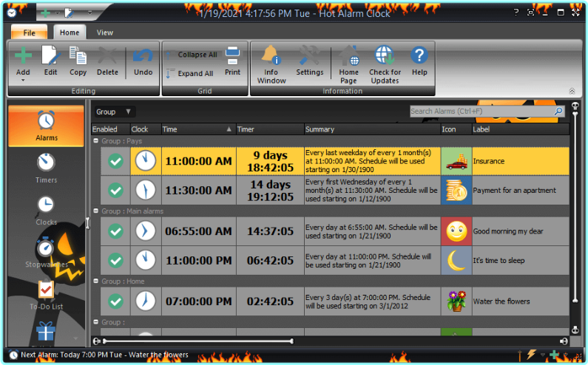Click the title bar question mark help icon
The image size is (588, 365).
(x=516, y=13)
